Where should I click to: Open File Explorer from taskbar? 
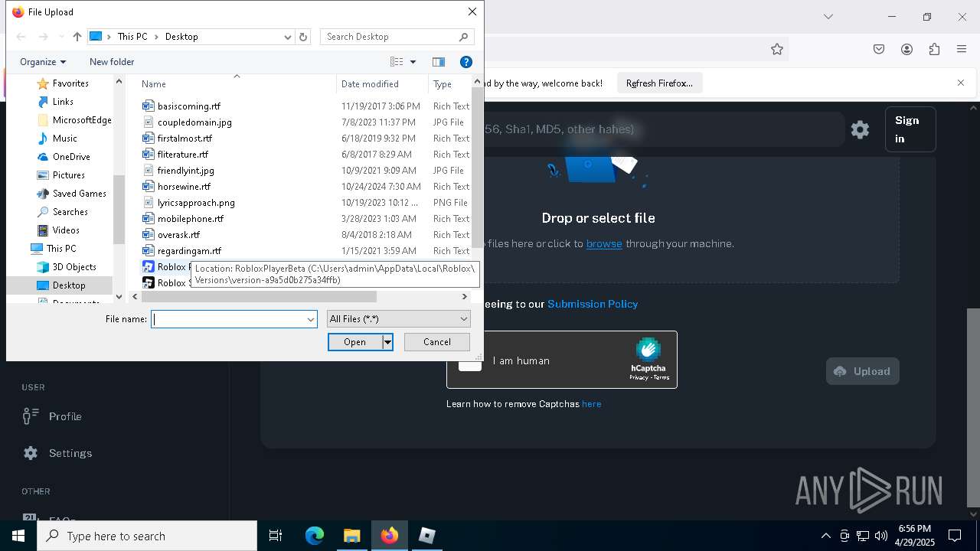click(x=351, y=536)
